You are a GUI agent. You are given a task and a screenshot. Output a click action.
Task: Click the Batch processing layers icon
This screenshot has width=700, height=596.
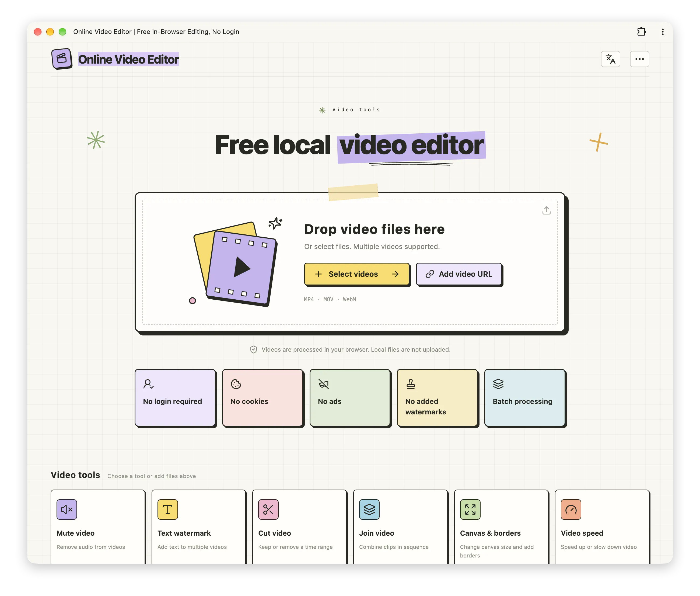pyautogui.click(x=498, y=384)
